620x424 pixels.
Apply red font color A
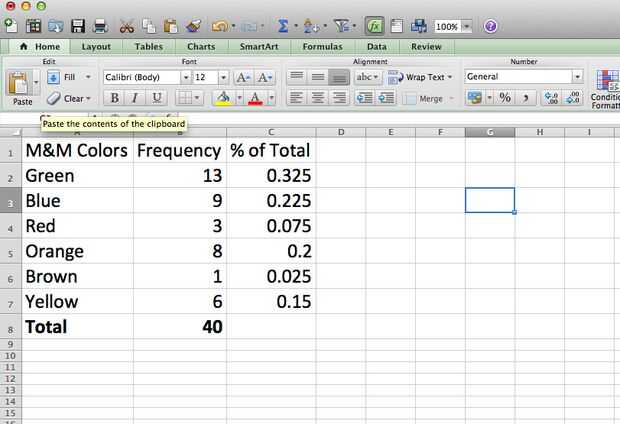(x=255, y=98)
